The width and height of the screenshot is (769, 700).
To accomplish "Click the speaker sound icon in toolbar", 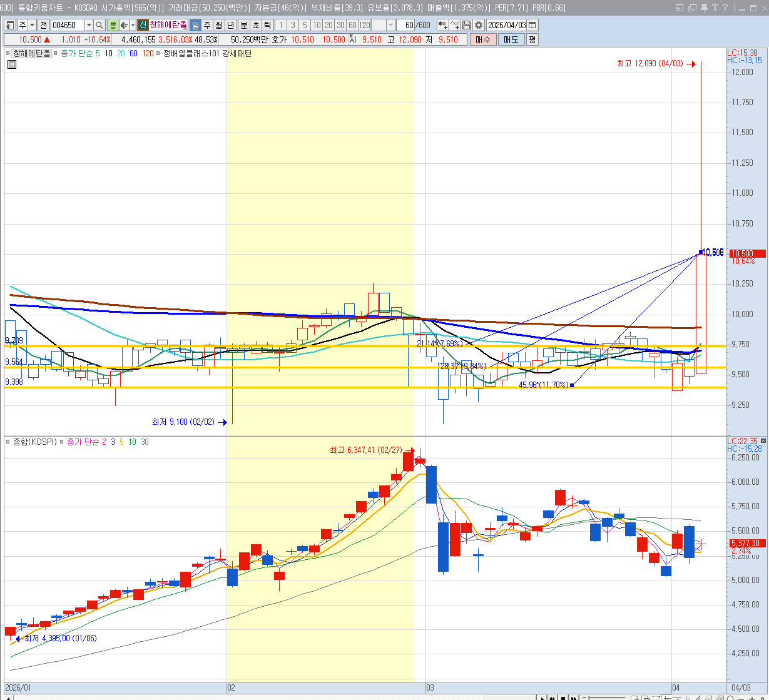I will click(124, 25).
